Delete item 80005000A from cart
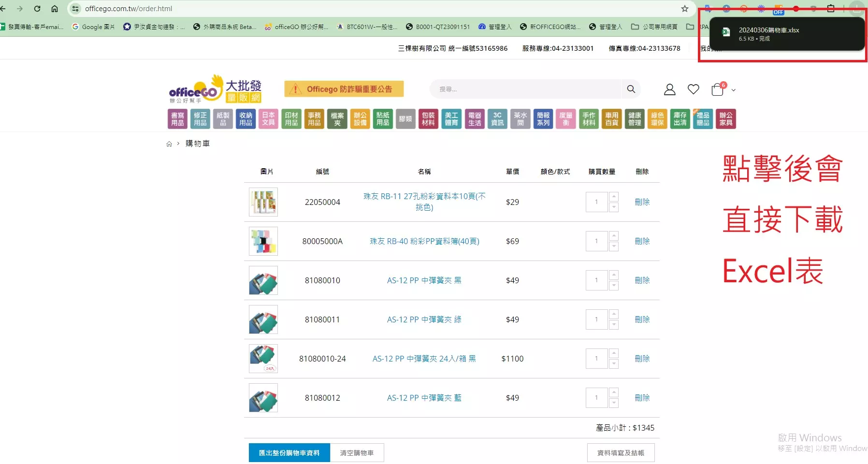Screen dimensions: 868x464 pyautogui.click(x=642, y=241)
